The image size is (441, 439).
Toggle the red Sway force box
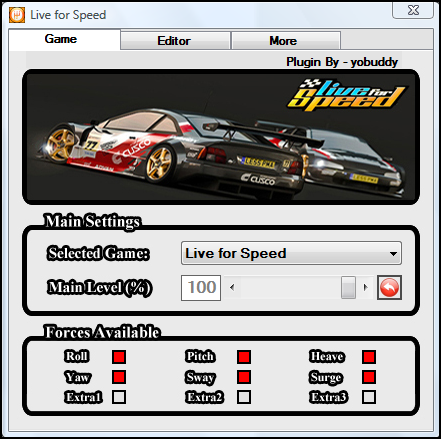(x=244, y=377)
